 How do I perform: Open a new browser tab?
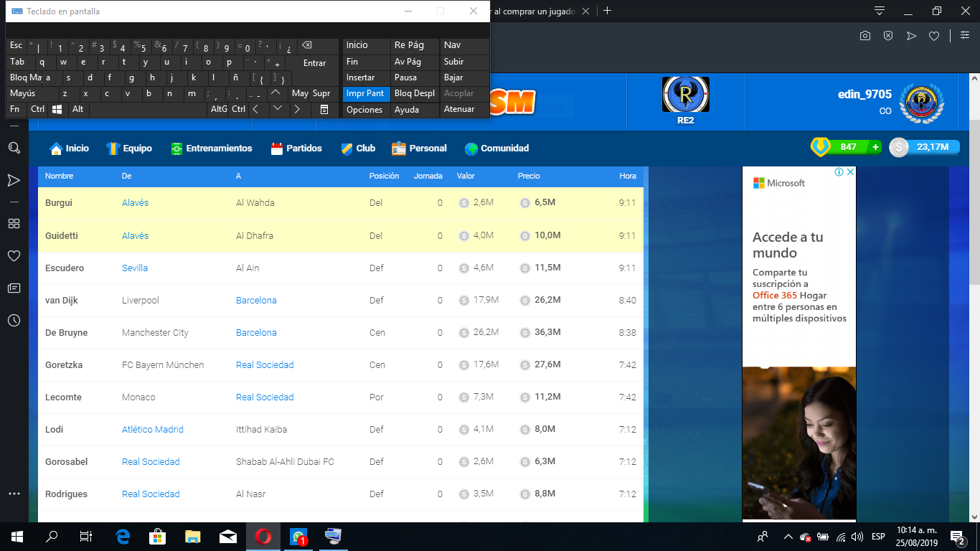(x=608, y=11)
